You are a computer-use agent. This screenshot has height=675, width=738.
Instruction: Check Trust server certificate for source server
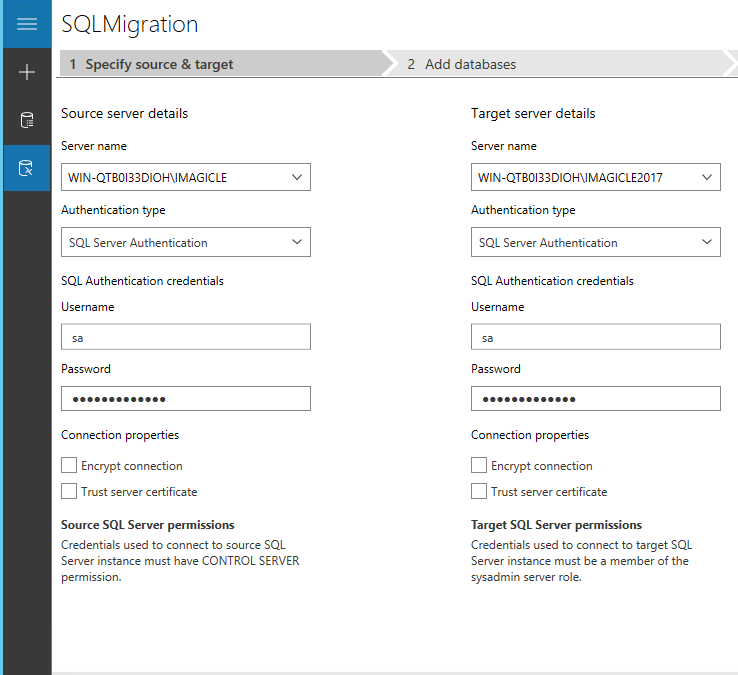coord(69,491)
